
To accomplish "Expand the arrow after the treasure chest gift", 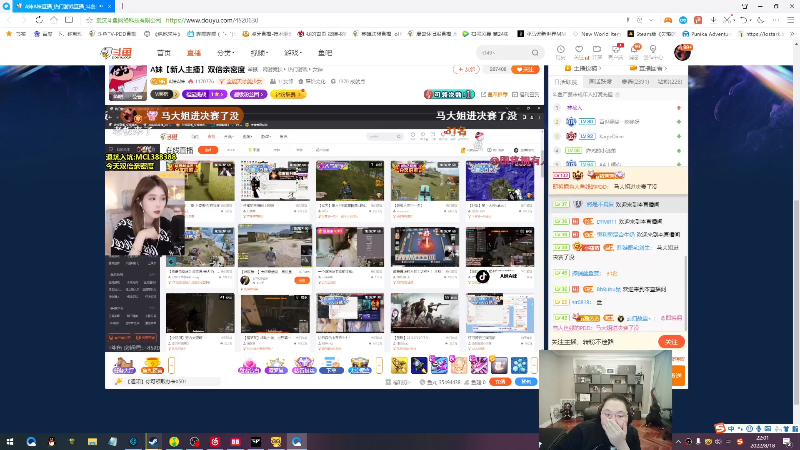I will tap(379, 365).
